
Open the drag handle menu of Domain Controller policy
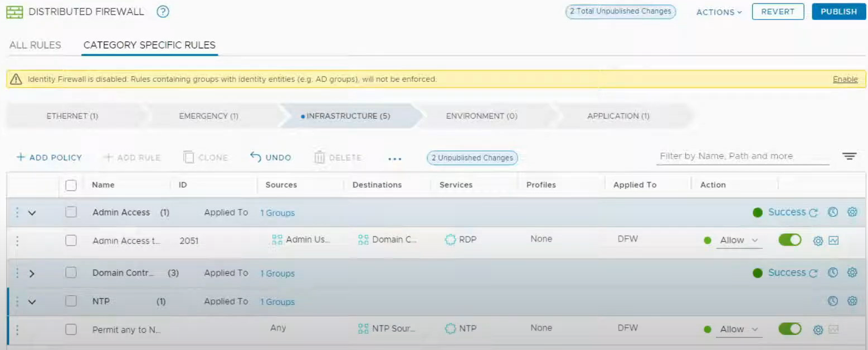[17, 273]
